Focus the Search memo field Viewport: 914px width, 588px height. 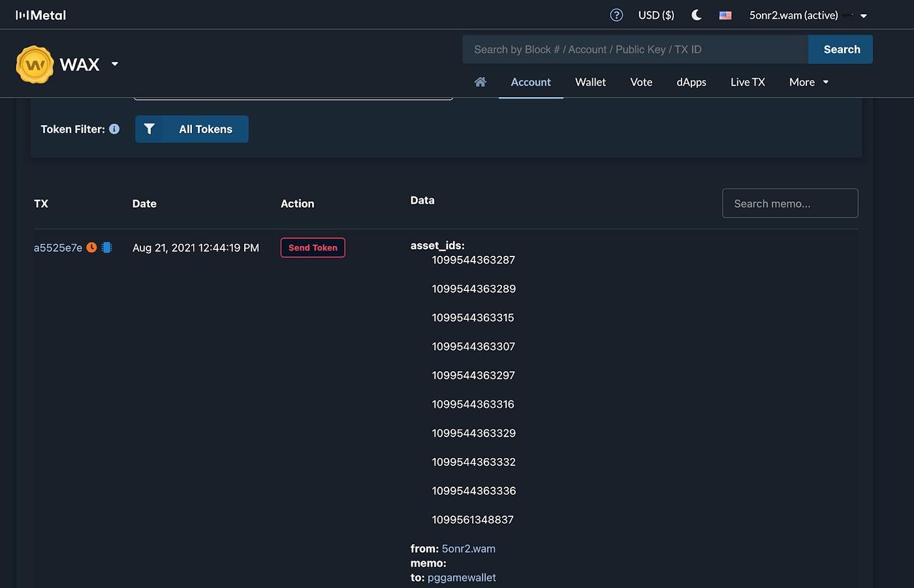[790, 204]
